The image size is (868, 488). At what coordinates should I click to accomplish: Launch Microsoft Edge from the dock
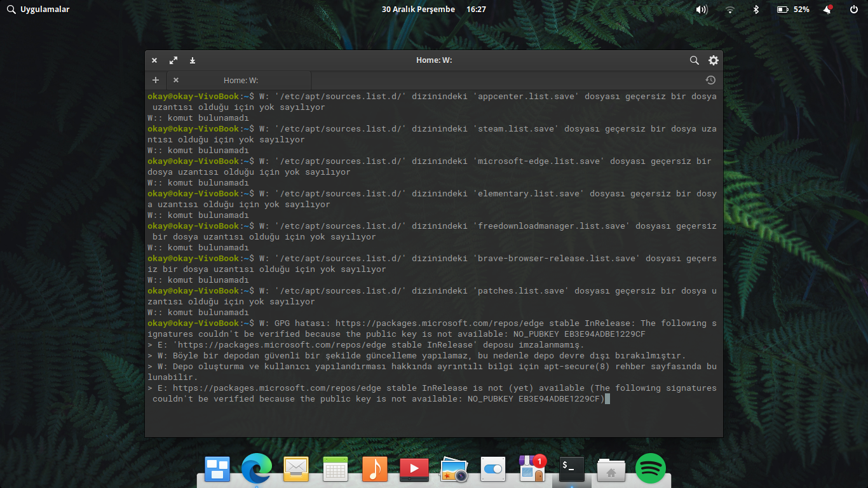coord(257,469)
